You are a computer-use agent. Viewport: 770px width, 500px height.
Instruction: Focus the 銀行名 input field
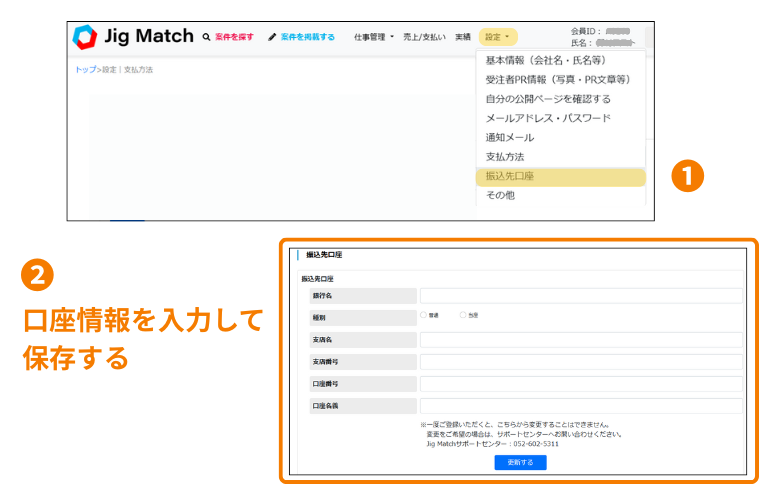point(581,296)
